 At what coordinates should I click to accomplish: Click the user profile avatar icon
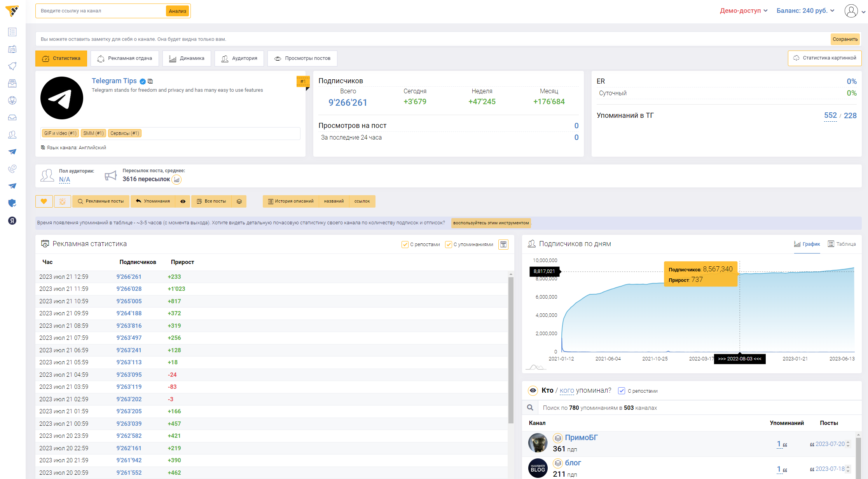pyautogui.click(x=851, y=11)
